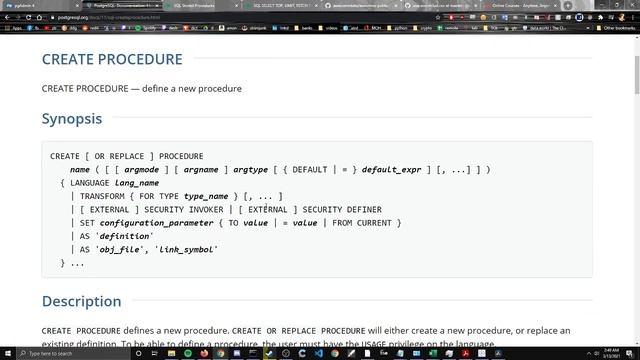Open a new browser tab with plus button
The width and height of the screenshot is (640, 360).
[568, 6]
